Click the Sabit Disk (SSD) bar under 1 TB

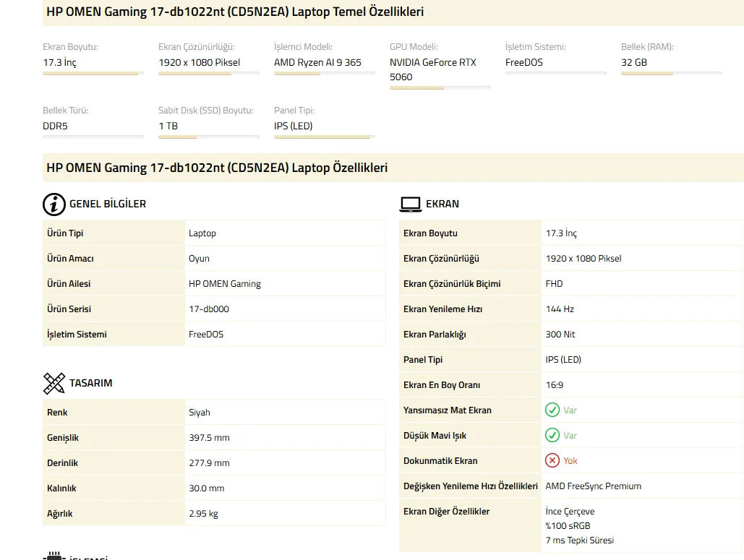coord(209,137)
